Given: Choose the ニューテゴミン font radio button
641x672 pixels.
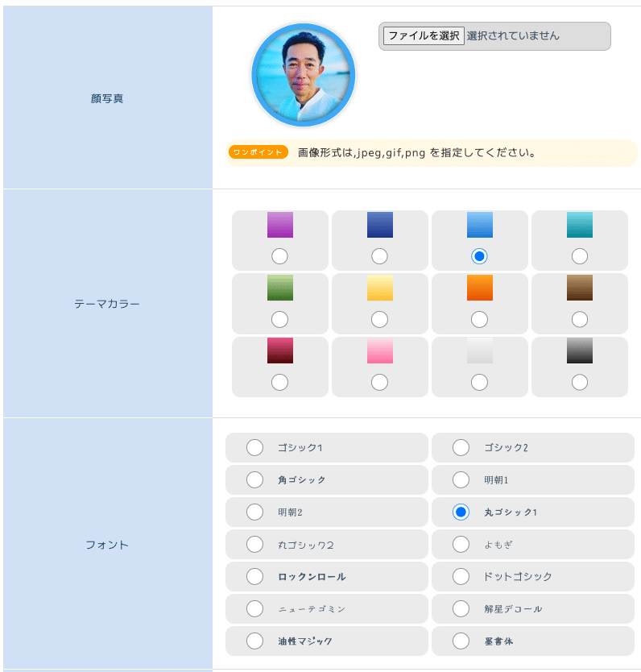Looking at the screenshot, I should pyautogui.click(x=254, y=608).
